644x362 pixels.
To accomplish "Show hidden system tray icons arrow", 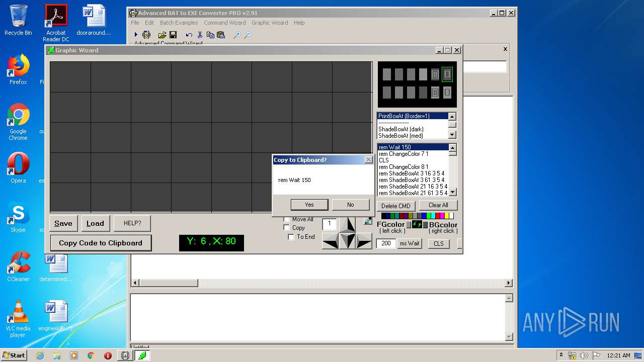I will click(561, 355).
